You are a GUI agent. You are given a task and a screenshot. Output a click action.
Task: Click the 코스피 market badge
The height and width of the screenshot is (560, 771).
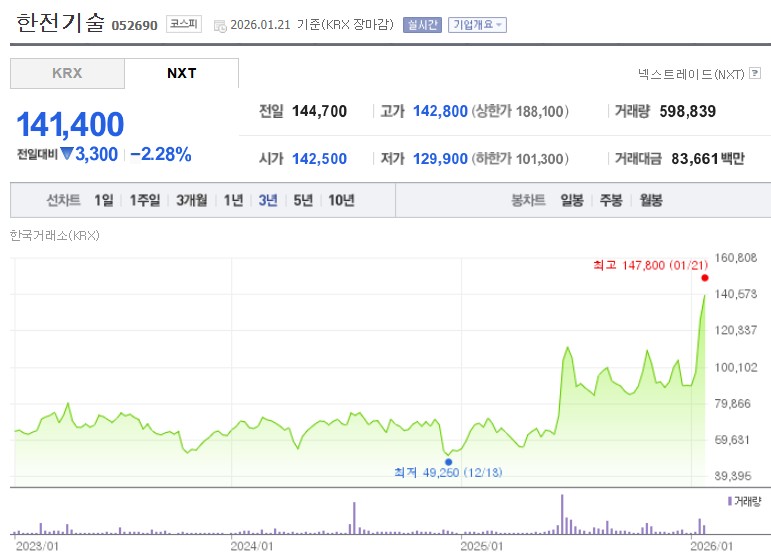(x=184, y=24)
